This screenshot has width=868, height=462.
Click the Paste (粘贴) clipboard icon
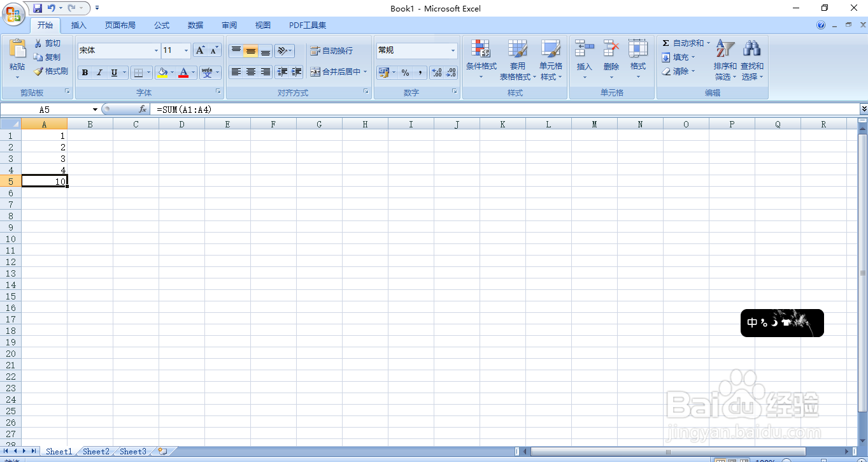pyautogui.click(x=18, y=48)
